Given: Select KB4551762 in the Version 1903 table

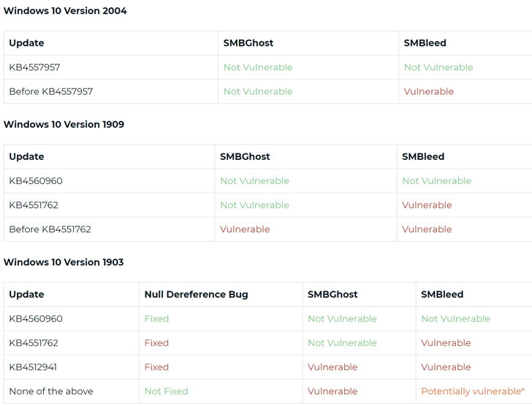Looking at the screenshot, I should click(x=34, y=343).
